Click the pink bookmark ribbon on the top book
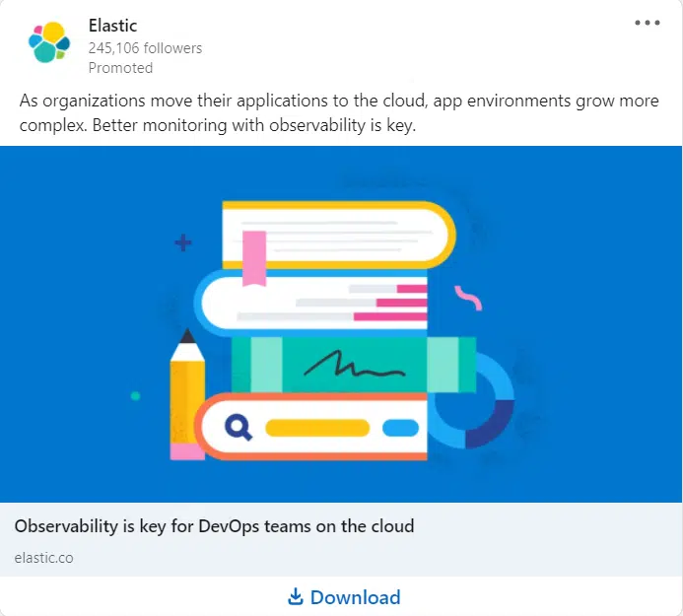The width and height of the screenshot is (683, 616). point(254,259)
